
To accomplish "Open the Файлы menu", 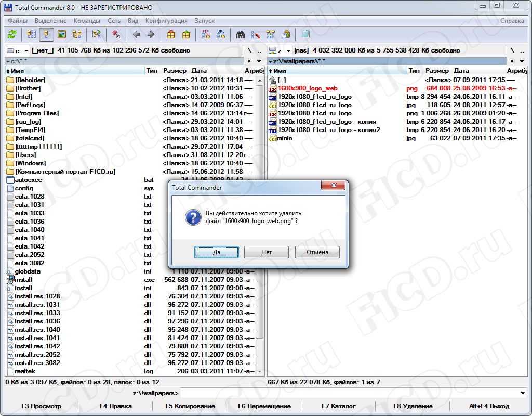I will [18, 21].
